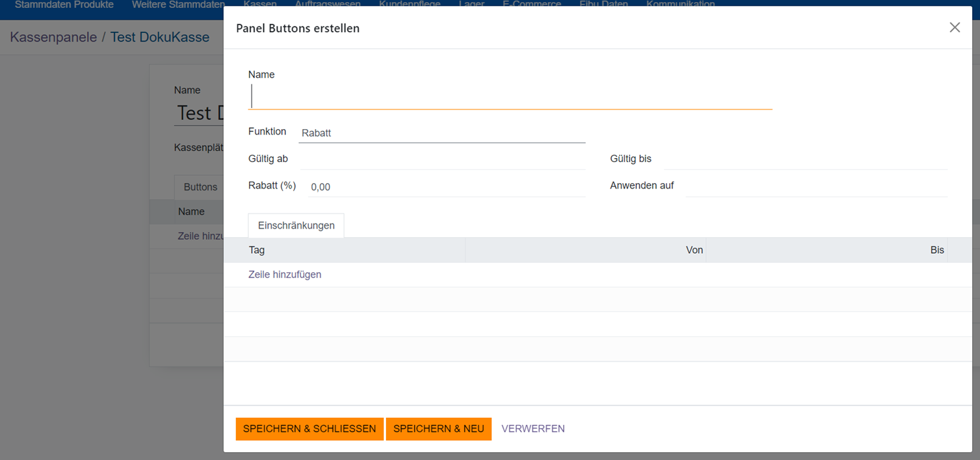Select the Buttons tab in background form
This screenshot has height=460, width=980.
pyautogui.click(x=200, y=187)
